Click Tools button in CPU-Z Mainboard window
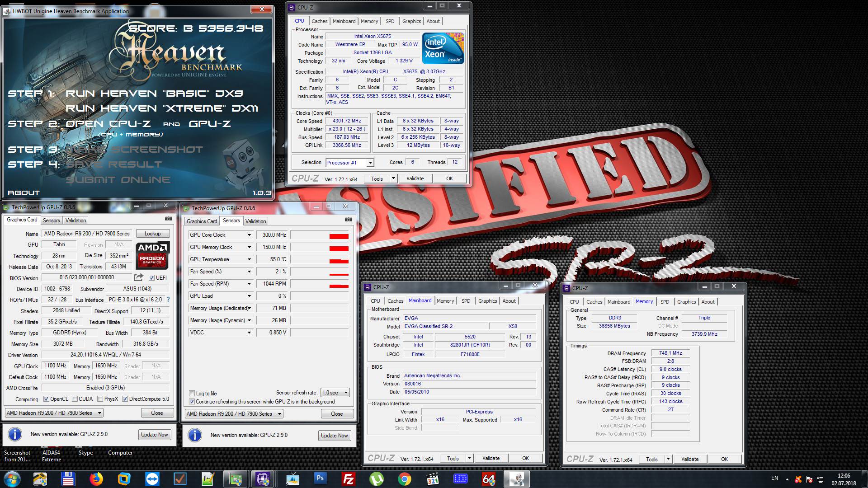Image resolution: width=868 pixels, height=488 pixels. point(453,458)
